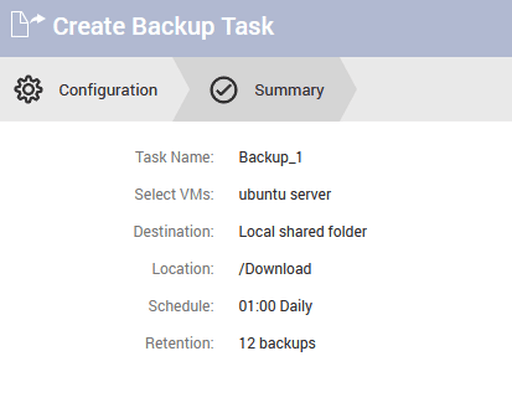This screenshot has width=512, height=413.
Task: Select the Backup_1 task name value
Action: point(270,157)
